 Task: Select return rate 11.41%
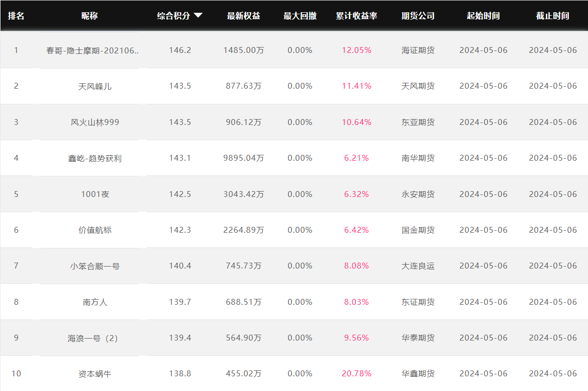pyautogui.click(x=356, y=86)
